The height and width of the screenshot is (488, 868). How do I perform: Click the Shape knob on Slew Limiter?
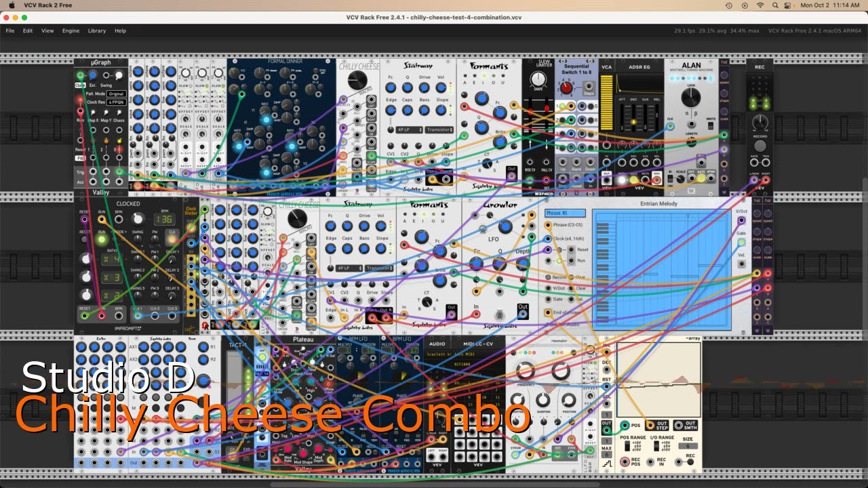(x=538, y=80)
